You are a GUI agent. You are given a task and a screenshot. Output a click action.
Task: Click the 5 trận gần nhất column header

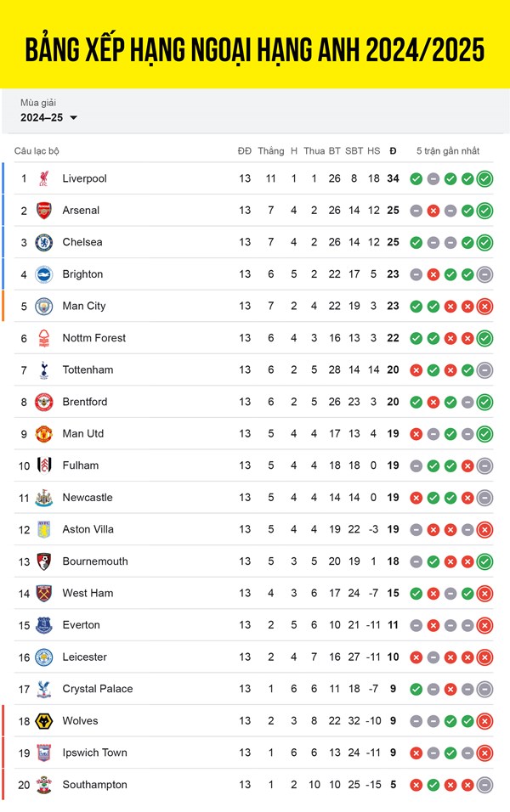coord(448,150)
